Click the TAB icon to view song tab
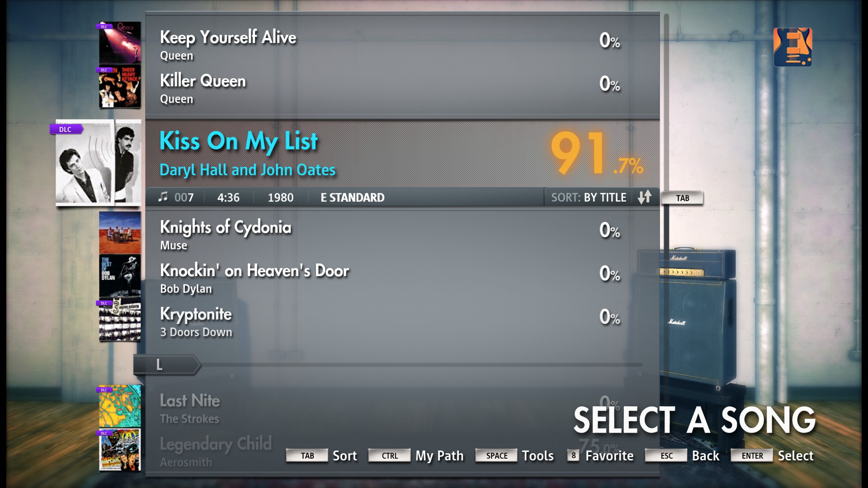The height and width of the screenshot is (488, 868). click(x=682, y=197)
